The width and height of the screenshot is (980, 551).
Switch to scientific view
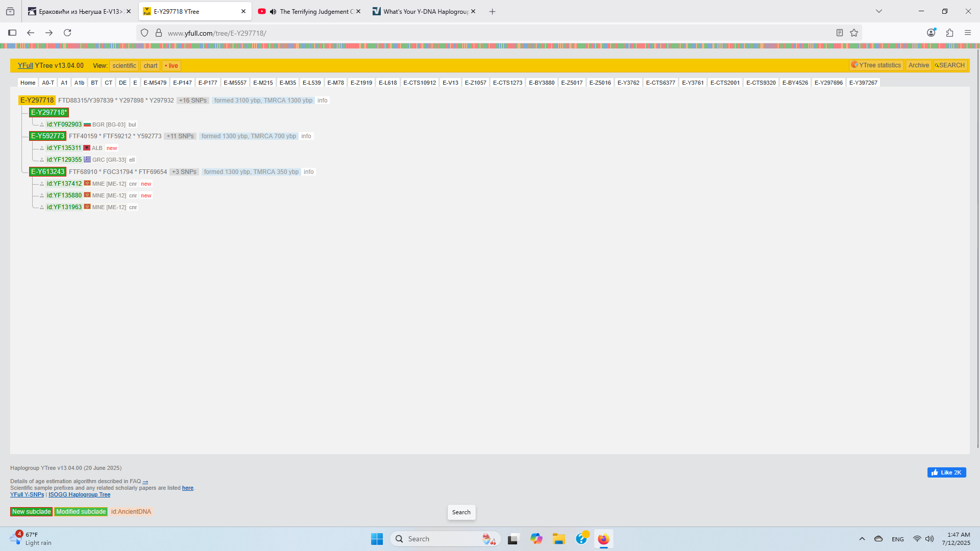click(x=124, y=66)
